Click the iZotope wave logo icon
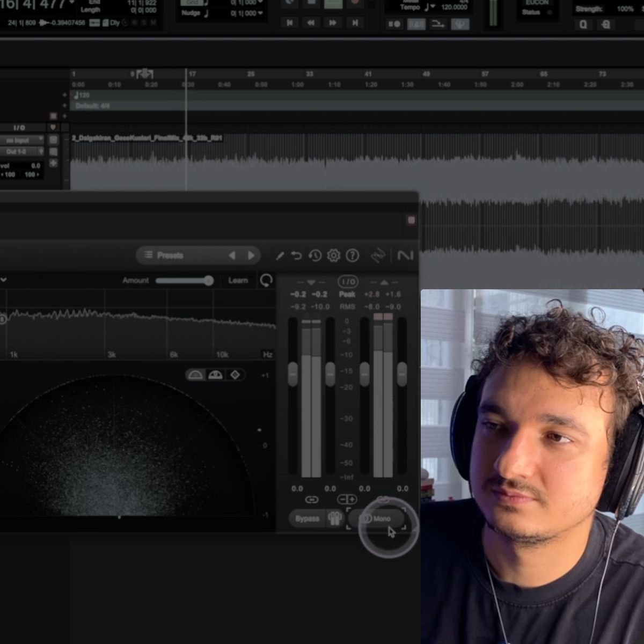 pos(378,255)
